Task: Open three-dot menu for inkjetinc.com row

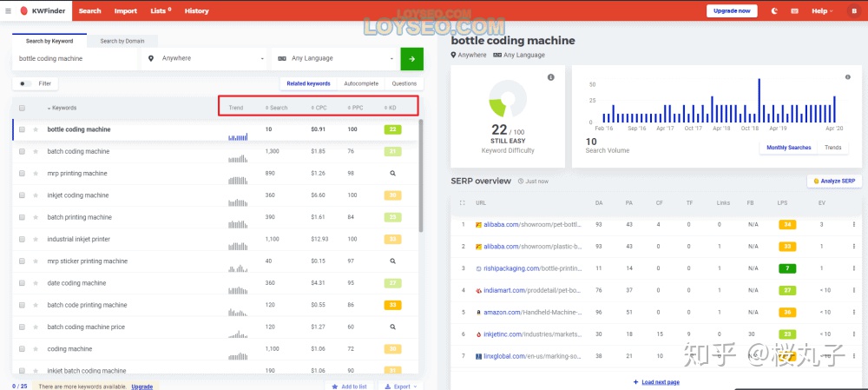Action: (853, 334)
